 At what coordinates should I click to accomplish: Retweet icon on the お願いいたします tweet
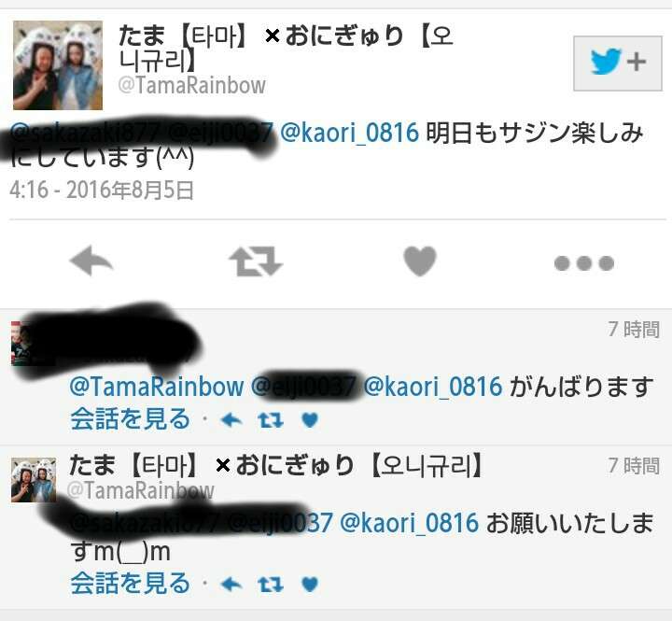click(271, 585)
